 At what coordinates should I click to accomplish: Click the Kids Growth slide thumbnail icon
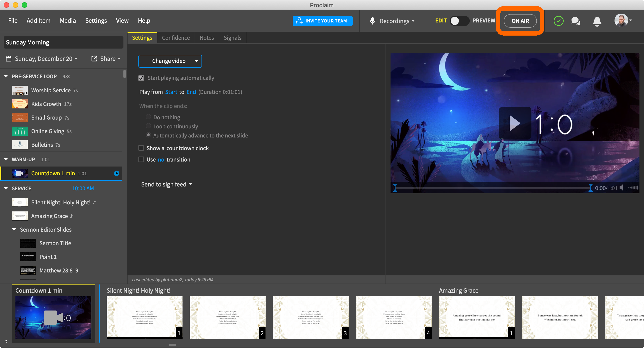pos(20,104)
